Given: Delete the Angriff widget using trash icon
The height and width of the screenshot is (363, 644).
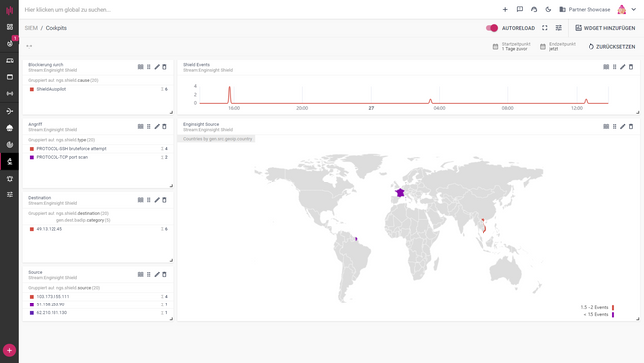Looking at the screenshot, I should [x=164, y=127].
